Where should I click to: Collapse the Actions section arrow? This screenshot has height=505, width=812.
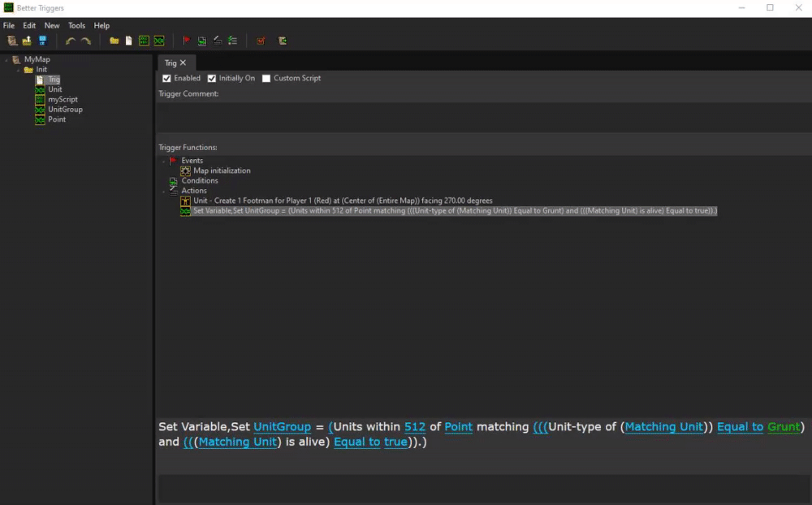(x=164, y=191)
